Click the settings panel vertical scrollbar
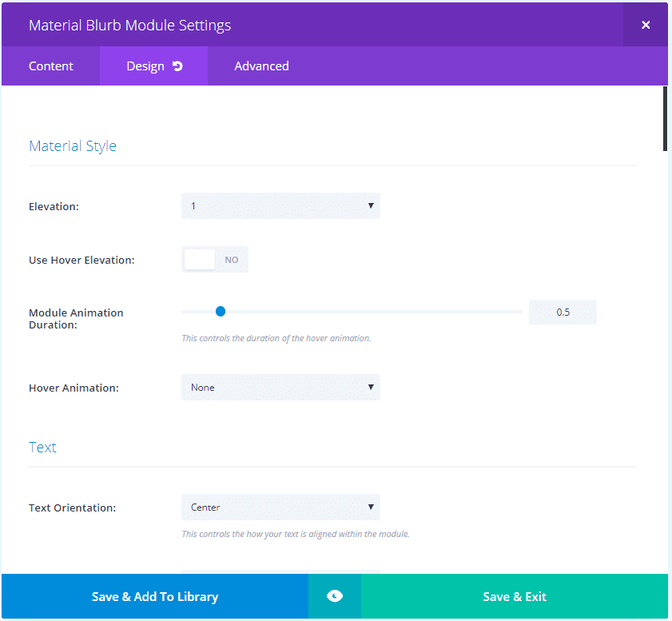This screenshot has width=672, height=621. point(665,118)
